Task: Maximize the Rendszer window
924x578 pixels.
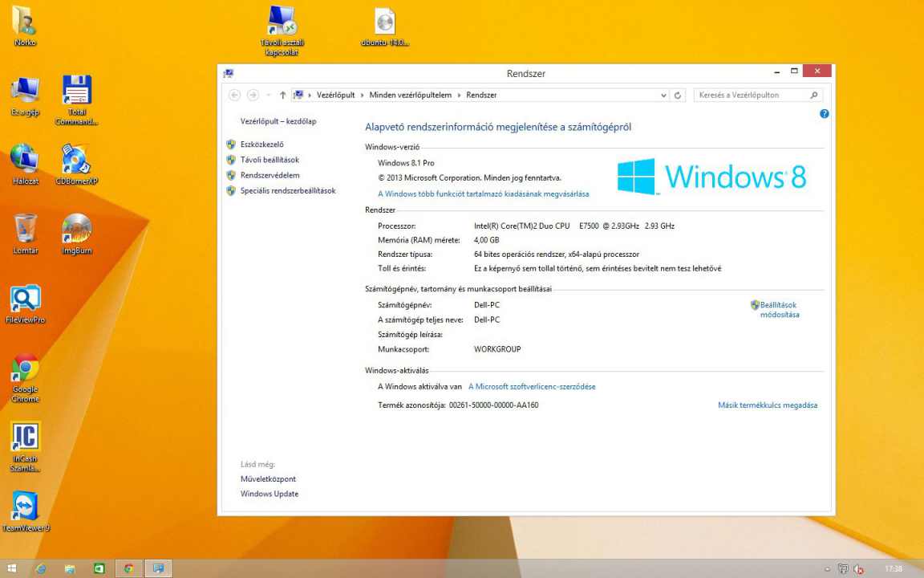Action: coord(794,71)
